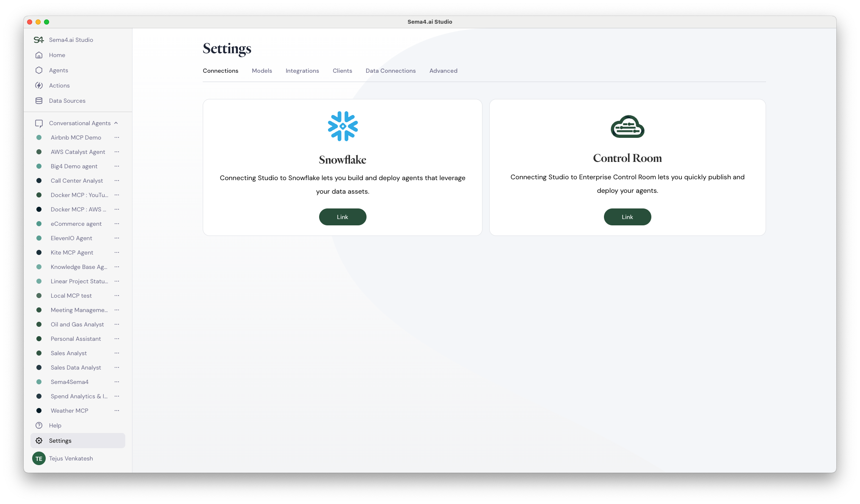Open the more options for Local MCP test
Viewport: 860px width, 504px height.
coord(117,296)
